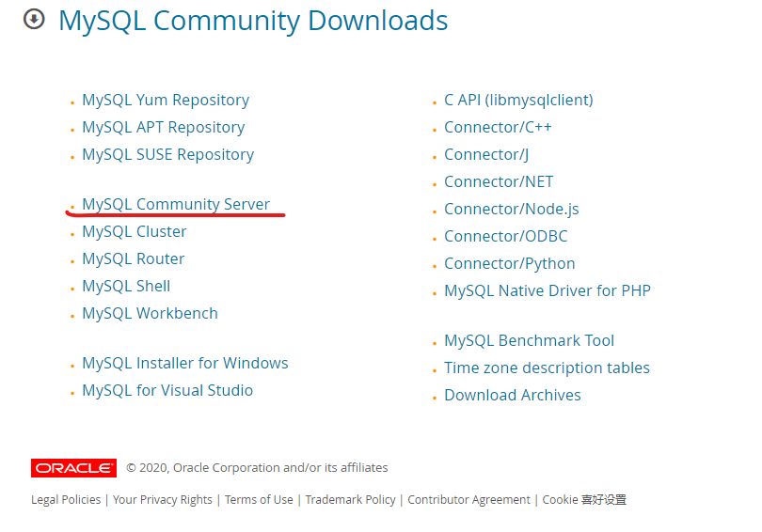Open the MySQL Benchmark Tool link
Screen dimensions: 762x532
(530, 340)
